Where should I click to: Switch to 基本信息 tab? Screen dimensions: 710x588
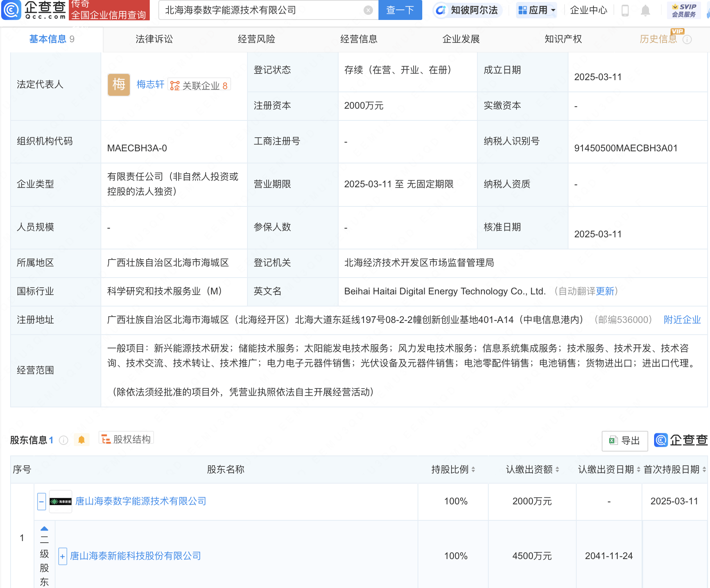[x=52, y=39]
